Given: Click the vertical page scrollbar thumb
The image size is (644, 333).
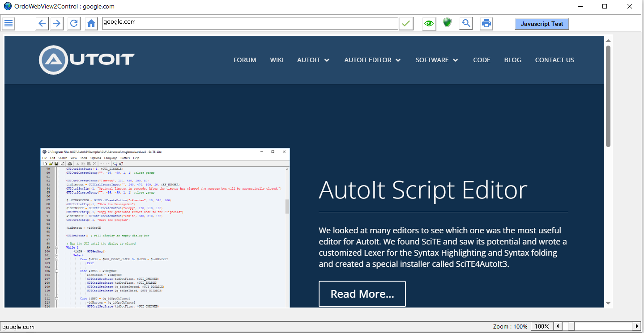Looking at the screenshot, I should pos(608,96).
